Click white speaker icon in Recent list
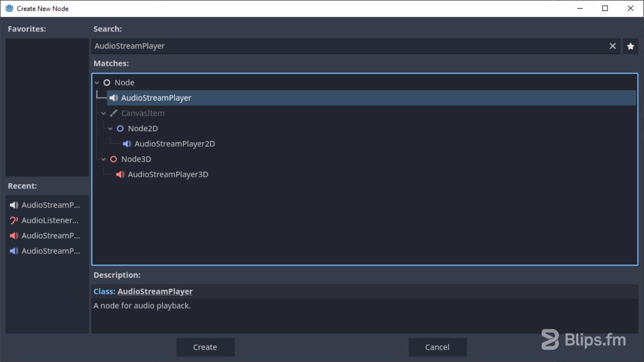The height and width of the screenshot is (362, 644). [14, 205]
